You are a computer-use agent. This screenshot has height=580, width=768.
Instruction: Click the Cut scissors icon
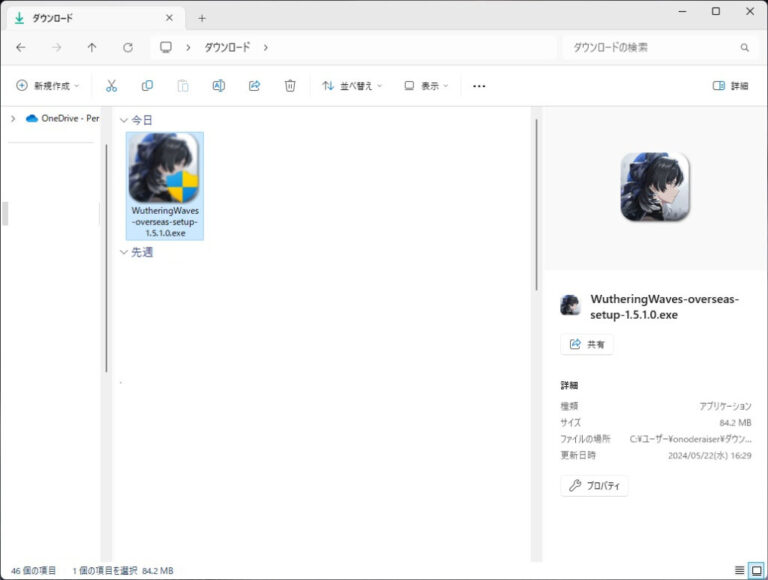point(111,86)
